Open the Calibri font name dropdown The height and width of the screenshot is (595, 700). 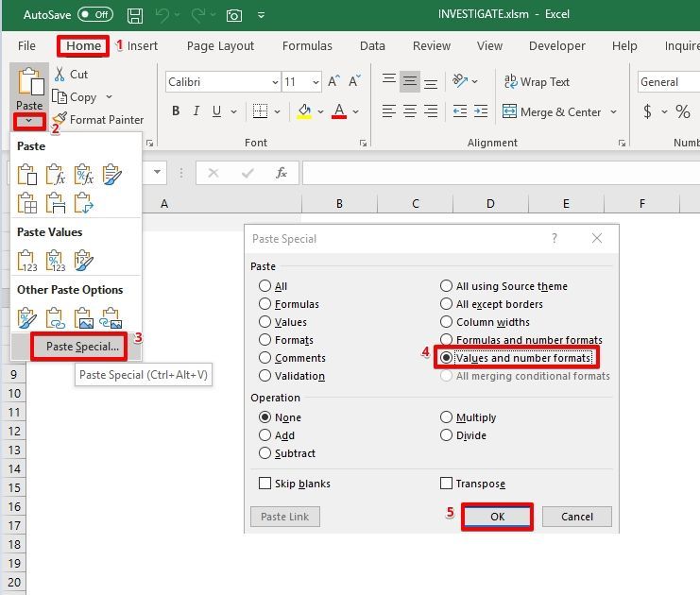point(275,82)
